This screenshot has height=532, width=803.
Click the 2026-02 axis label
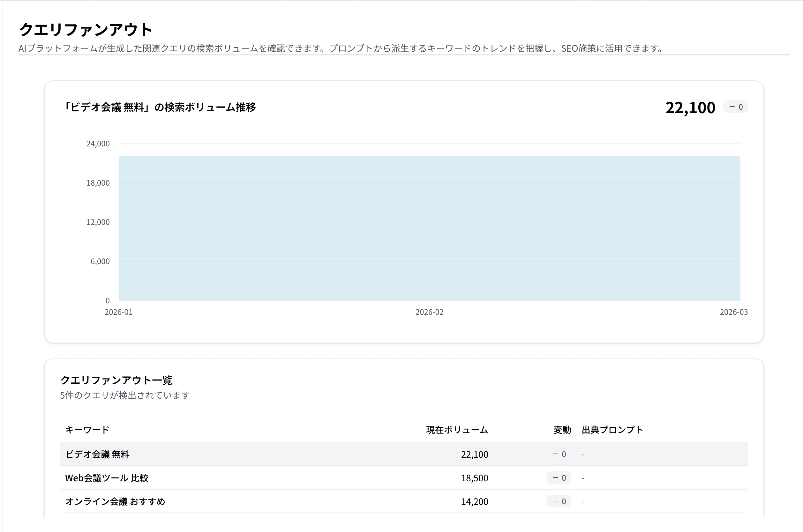pos(430,312)
